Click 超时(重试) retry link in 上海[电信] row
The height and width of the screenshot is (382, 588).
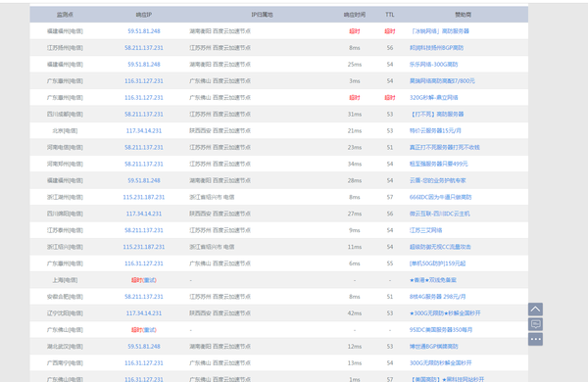pyautogui.click(x=144, y=280)
